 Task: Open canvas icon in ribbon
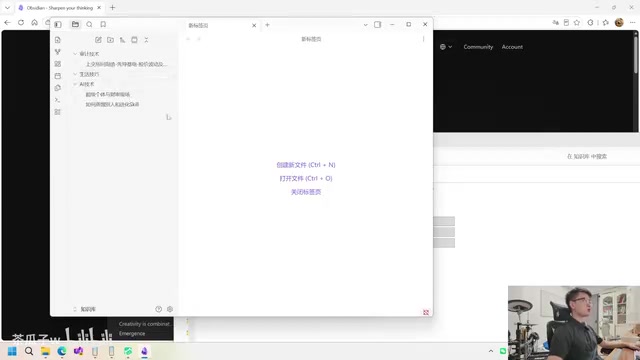click(58, 64)
